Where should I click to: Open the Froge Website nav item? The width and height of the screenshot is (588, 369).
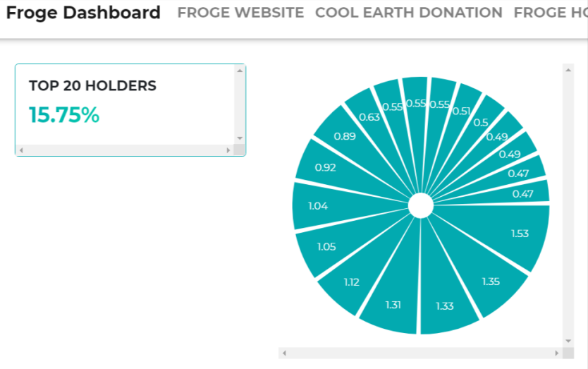tap(240, 13)
